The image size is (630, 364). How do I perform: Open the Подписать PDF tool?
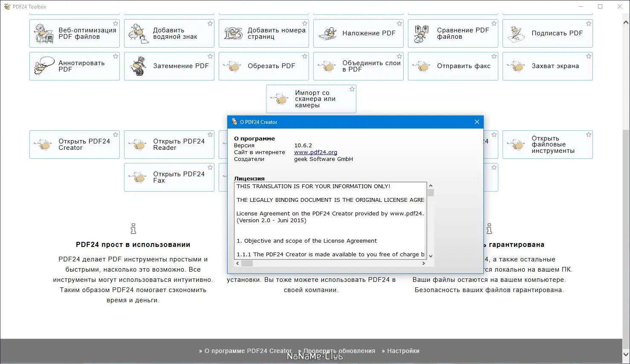(548, 33)
